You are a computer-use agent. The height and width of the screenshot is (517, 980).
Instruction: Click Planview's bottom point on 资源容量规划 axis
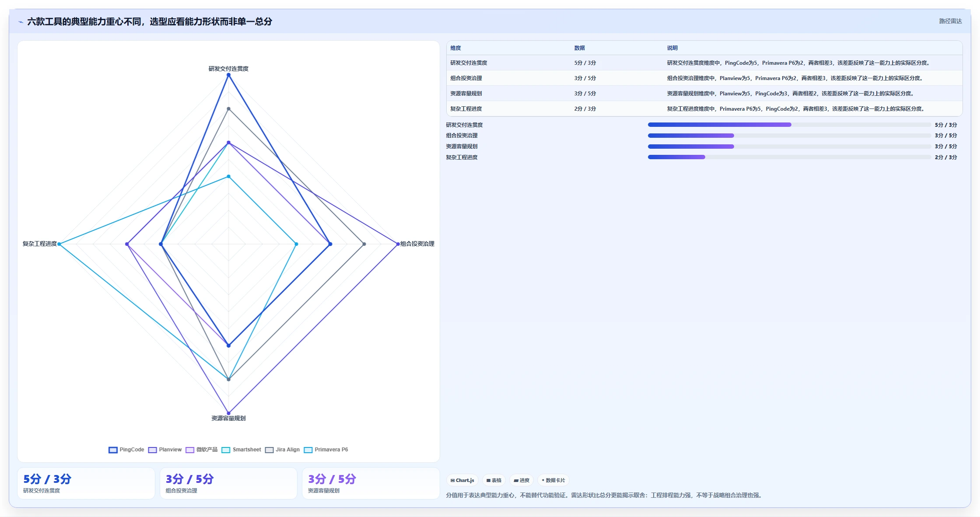[x=228, y=413]
